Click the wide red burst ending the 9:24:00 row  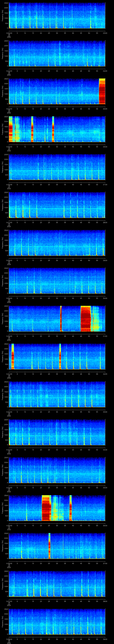[102, 91]
